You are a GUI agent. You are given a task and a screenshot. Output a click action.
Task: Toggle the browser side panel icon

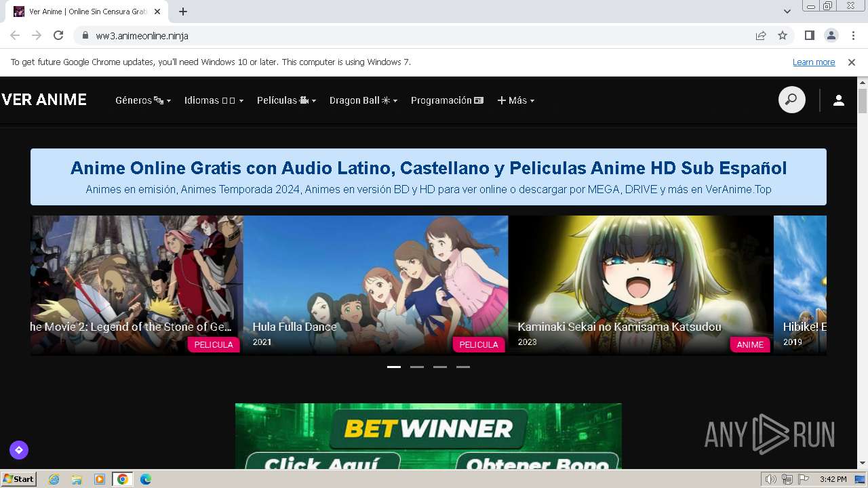(x=809, y=35)
